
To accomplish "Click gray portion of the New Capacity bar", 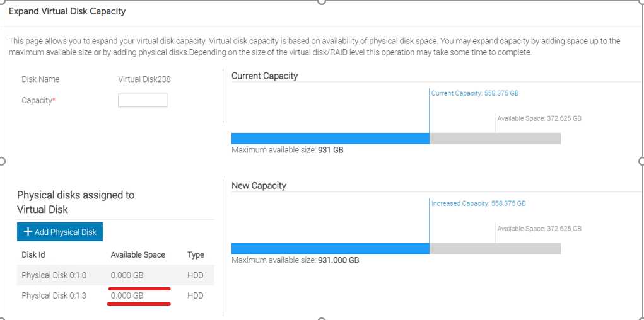I will tap(495, 249).
